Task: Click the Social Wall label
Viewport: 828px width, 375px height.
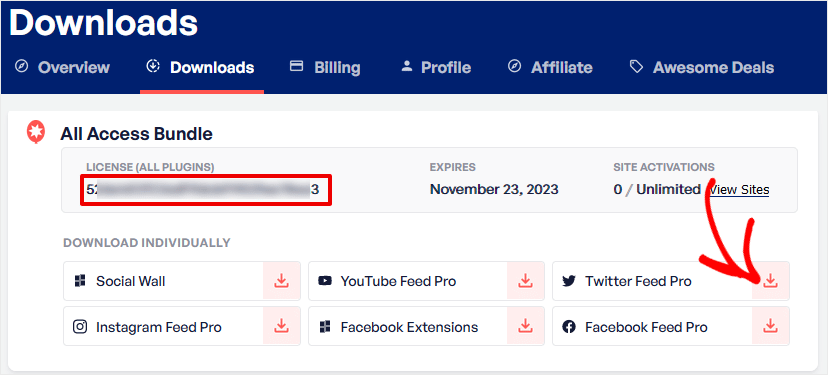Action: point(130,282)
